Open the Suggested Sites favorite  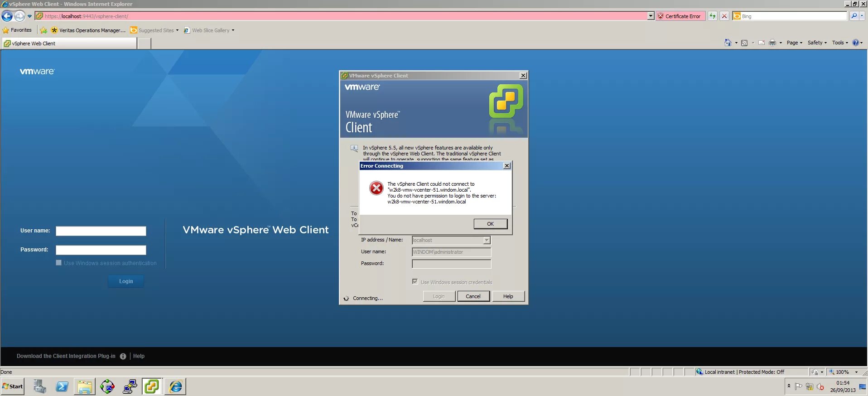(x=154, y=30)
